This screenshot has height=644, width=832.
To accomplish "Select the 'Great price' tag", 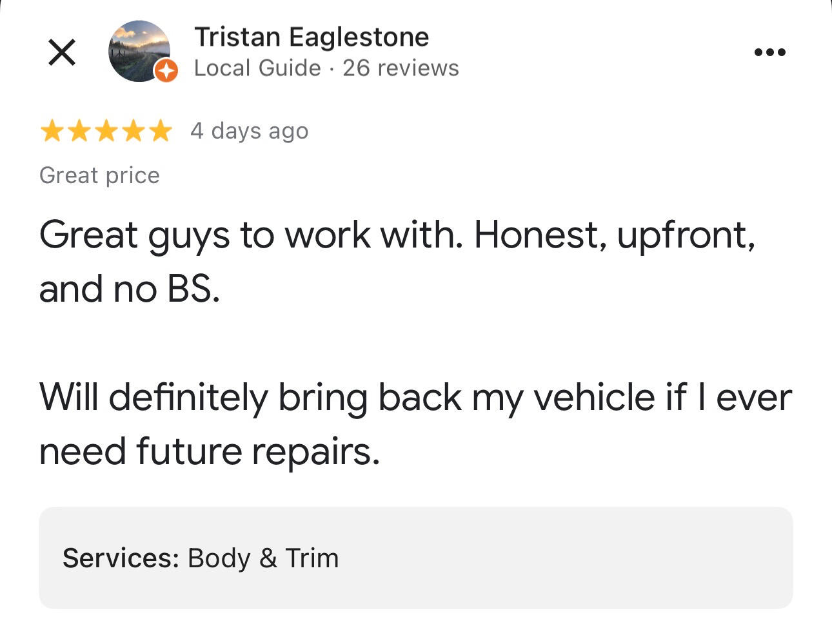I will tap(99, 175).
